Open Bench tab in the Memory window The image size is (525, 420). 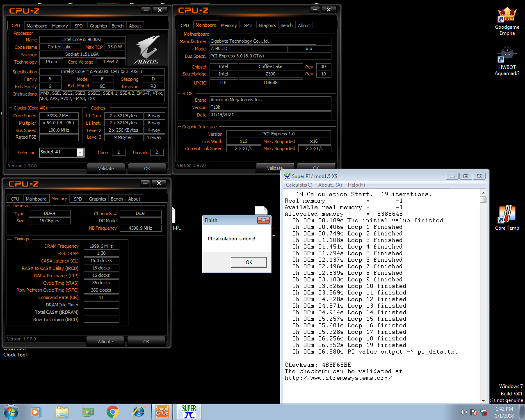pyautogui.click(x=117, y=199)
